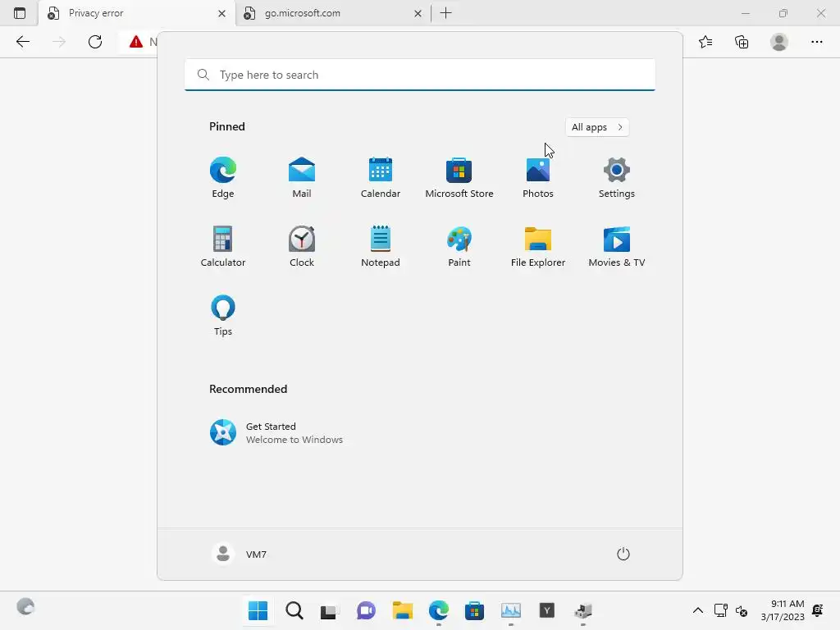The height and width of the screenshot is (630, 840).
Task: Open taskbar Search magnifier
Action: [x=294, y=610]
